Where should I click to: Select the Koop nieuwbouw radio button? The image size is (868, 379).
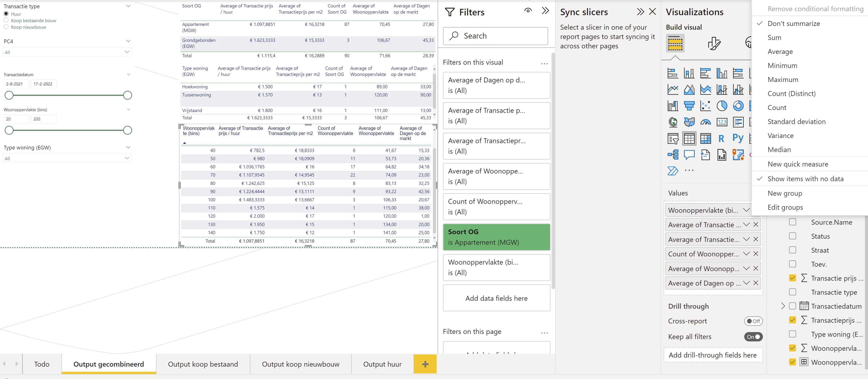point(6,27)
